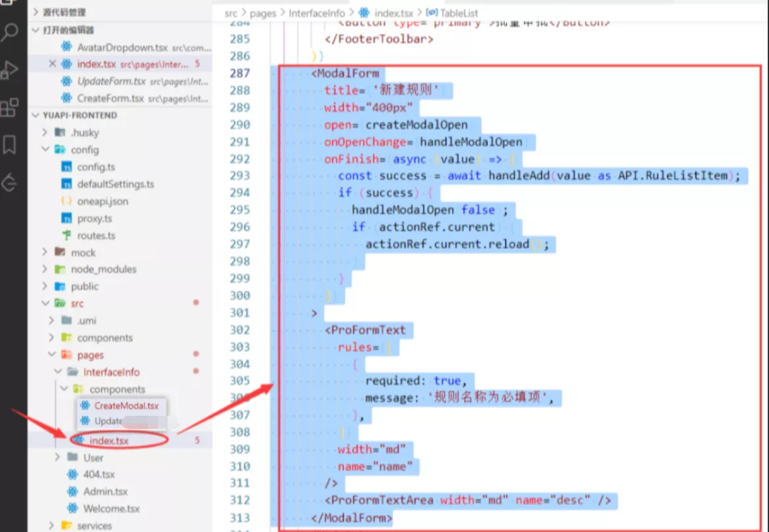Viewport: 769px width, 532px height.
Task: Click the React icon beside Admin.tsx
Action: 72,491
